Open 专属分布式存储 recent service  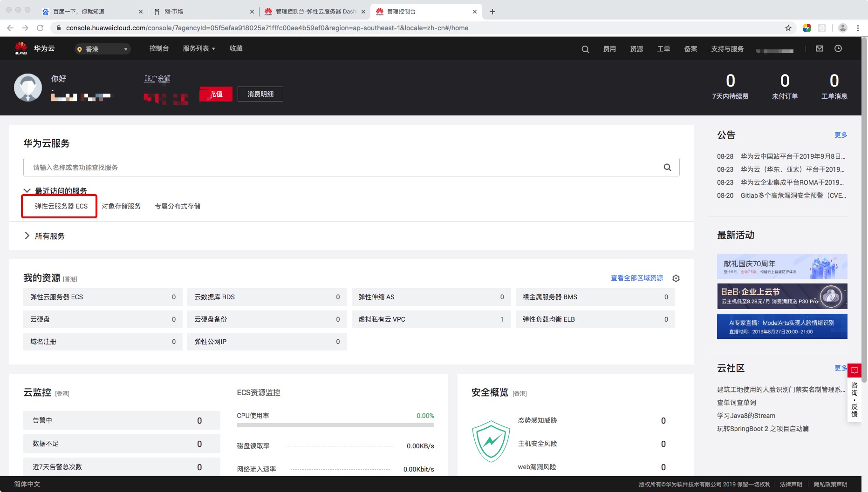point(178,206)
